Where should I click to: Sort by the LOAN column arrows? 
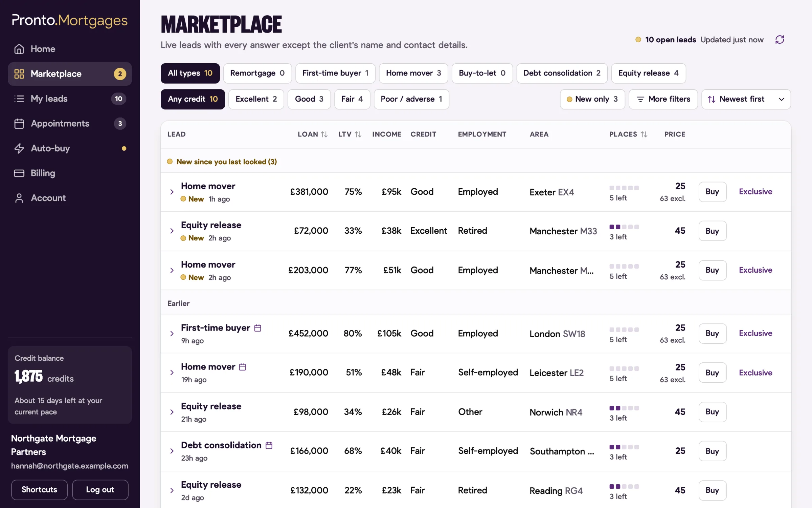point(324,134)
